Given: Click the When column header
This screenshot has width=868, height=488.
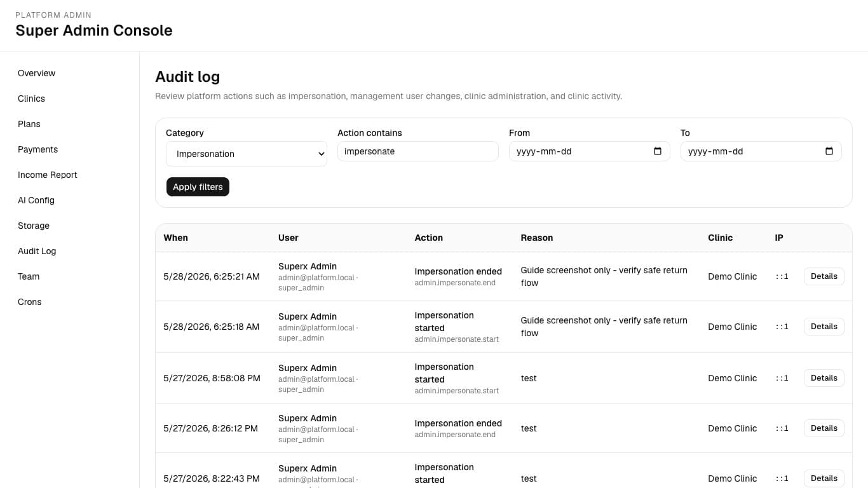Looking at the screenshot, I should pos(175,238).
